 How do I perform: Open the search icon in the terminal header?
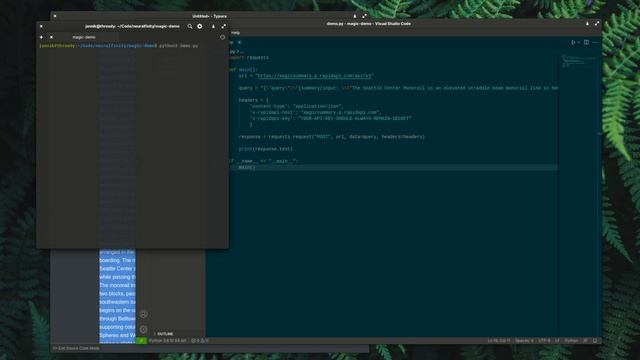[x=190, y=26]
